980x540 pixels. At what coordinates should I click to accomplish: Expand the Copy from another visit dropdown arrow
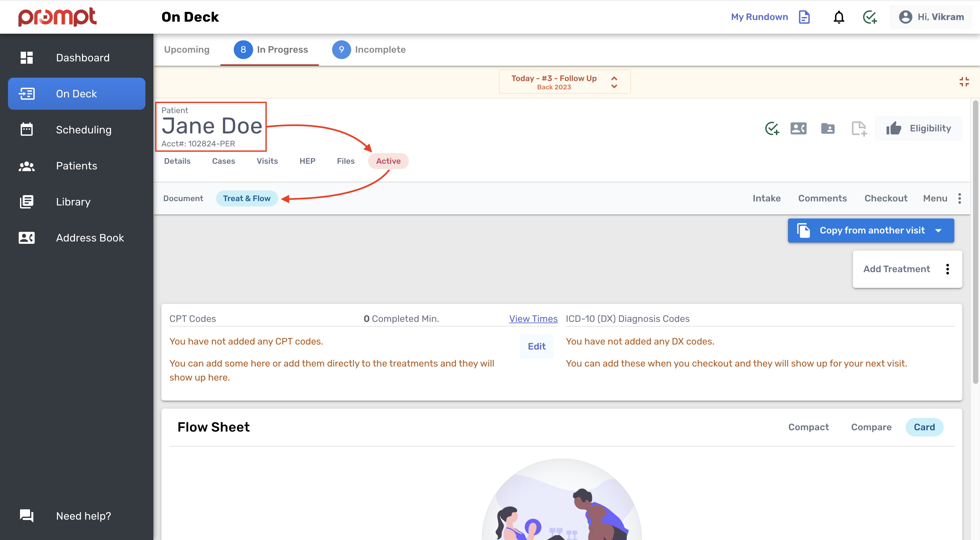(x=939, y=230)
